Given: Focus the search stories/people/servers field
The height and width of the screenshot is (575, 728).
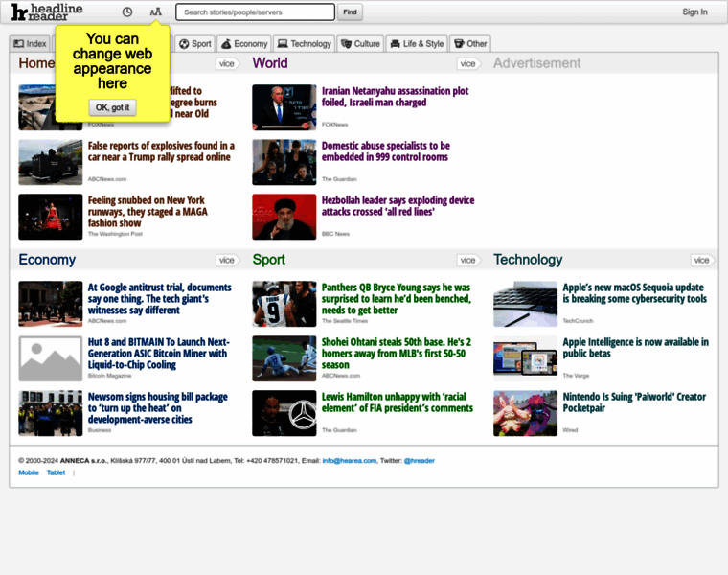Looking at the screenshot, I should (x=255, y=12).
